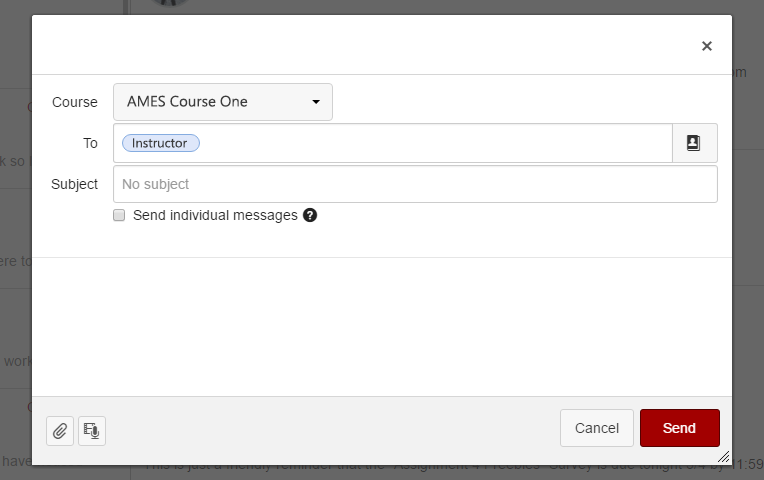Click the empty dialog header bar
Screen dimensions: 764x480
coord(361,45)
